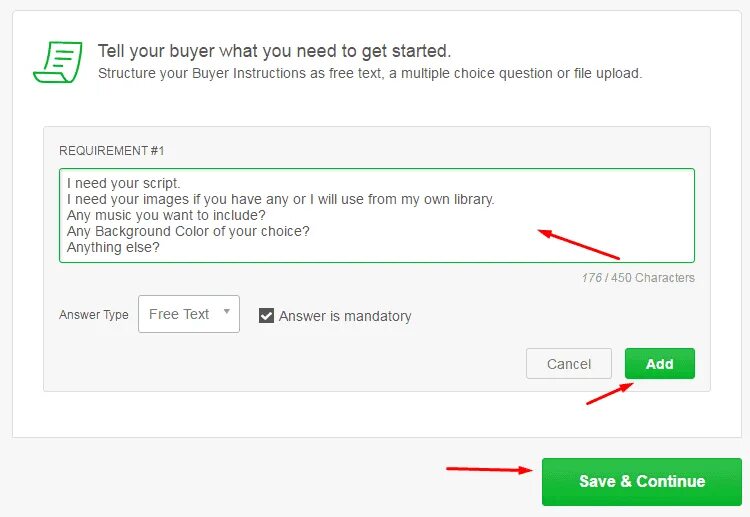Click the Save & Continue button
The height and width of the screenshot is (517, 750).
pyautogui.click(x=641, y=481)
